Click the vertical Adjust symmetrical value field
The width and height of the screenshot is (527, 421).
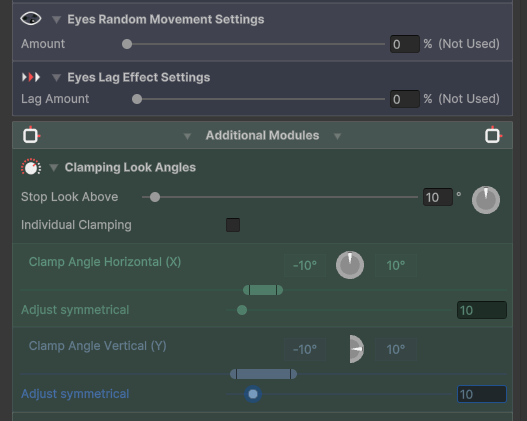482,394
